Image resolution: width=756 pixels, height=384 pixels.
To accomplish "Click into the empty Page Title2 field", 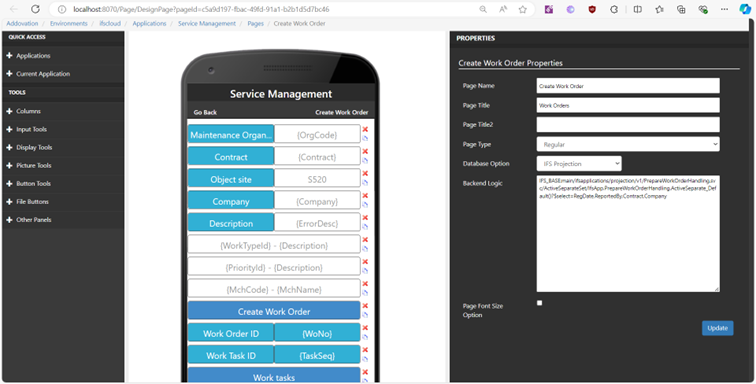I will 628,124.
